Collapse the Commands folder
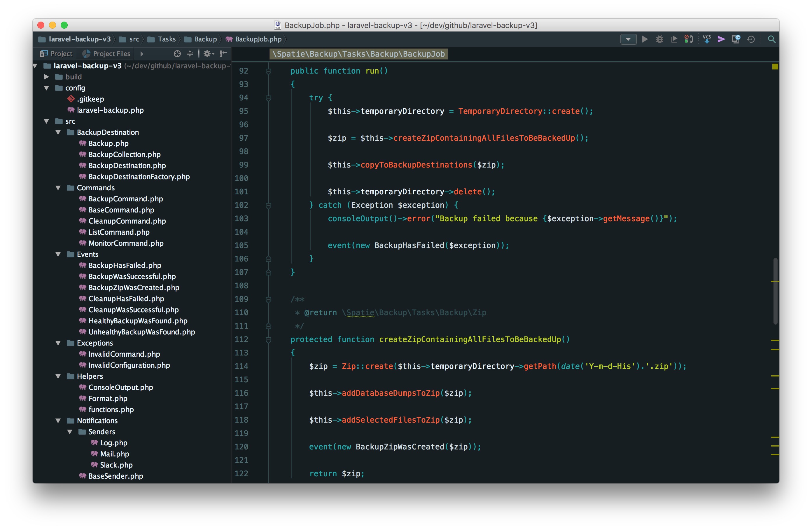The height and width of the screenshot is (530, 812). point(58,188)
